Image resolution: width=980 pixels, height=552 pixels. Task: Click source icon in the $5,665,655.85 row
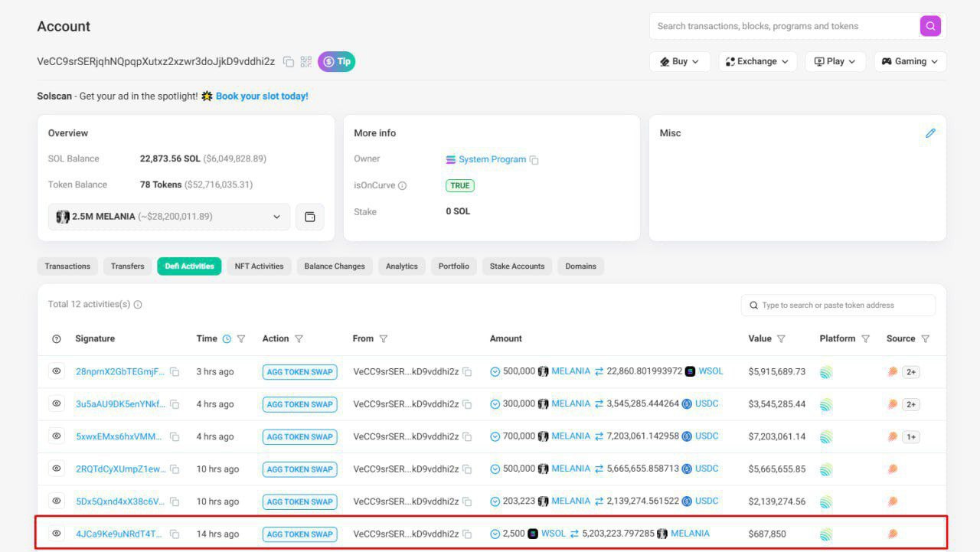(x=892, y=469)
